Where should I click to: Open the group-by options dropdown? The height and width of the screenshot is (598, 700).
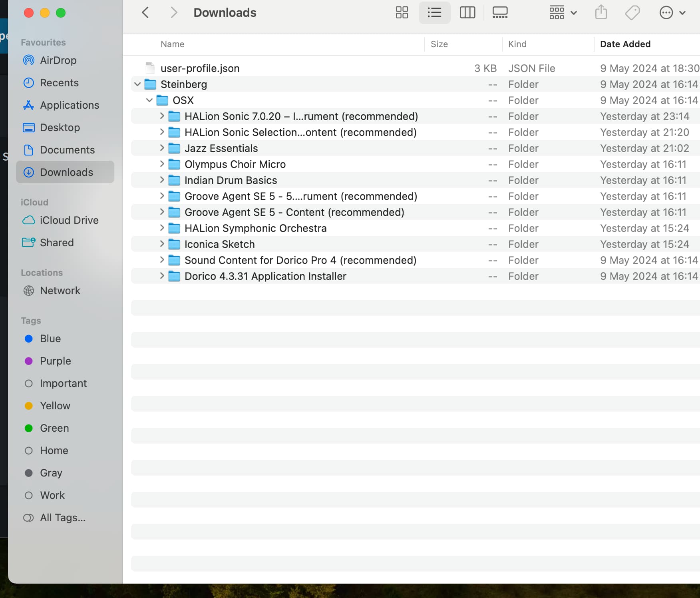tap(563, 13)
